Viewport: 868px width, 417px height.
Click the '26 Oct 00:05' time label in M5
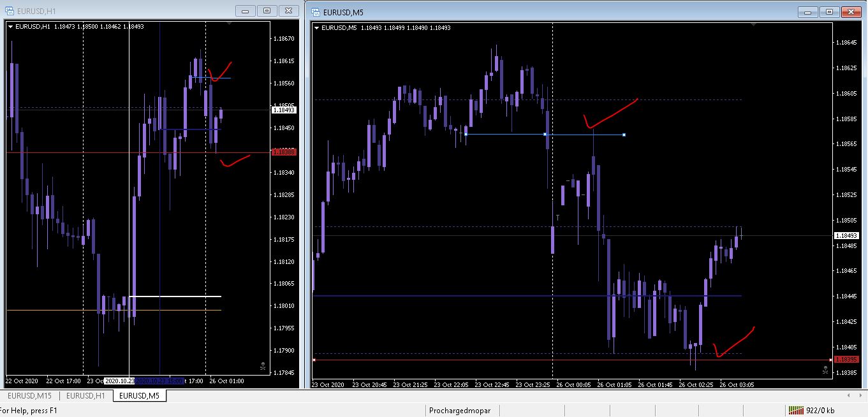tap(574, 385)
